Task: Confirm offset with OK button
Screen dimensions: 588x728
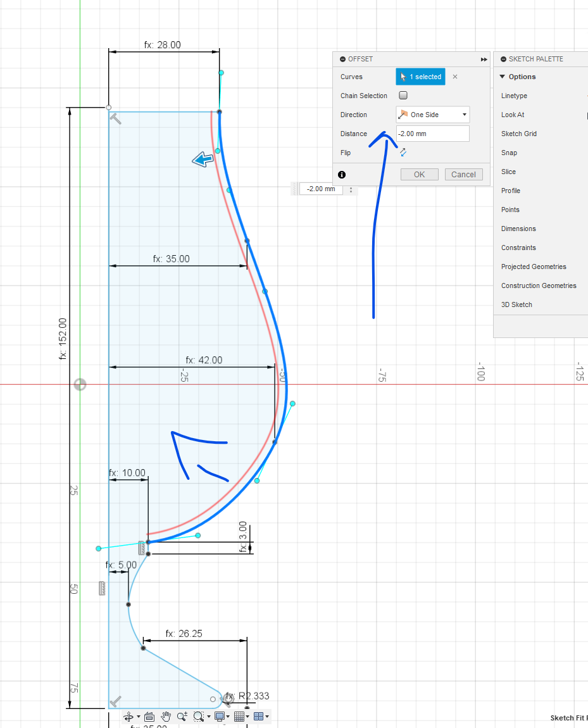Action: point(419,175)
